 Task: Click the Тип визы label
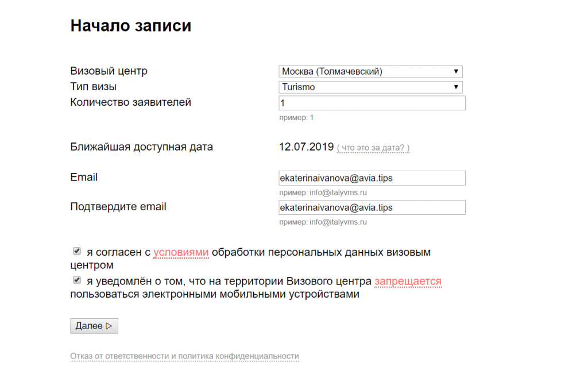tap(93, 87)
